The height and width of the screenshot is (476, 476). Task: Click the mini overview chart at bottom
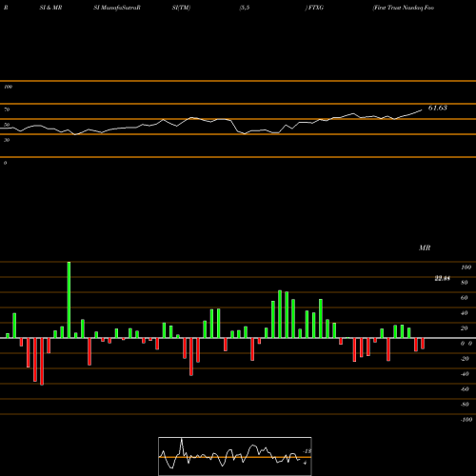coord(235,456)
